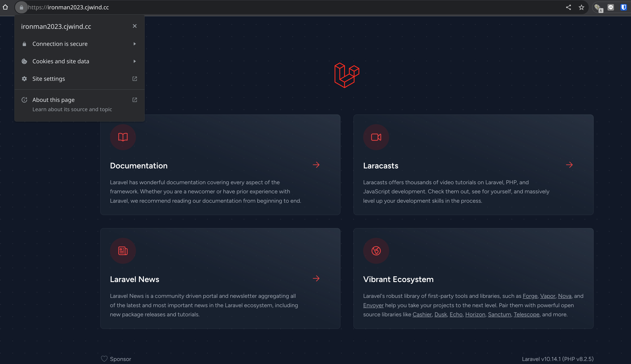
Task: Open Site settings entry
Action: pos(80,79)
